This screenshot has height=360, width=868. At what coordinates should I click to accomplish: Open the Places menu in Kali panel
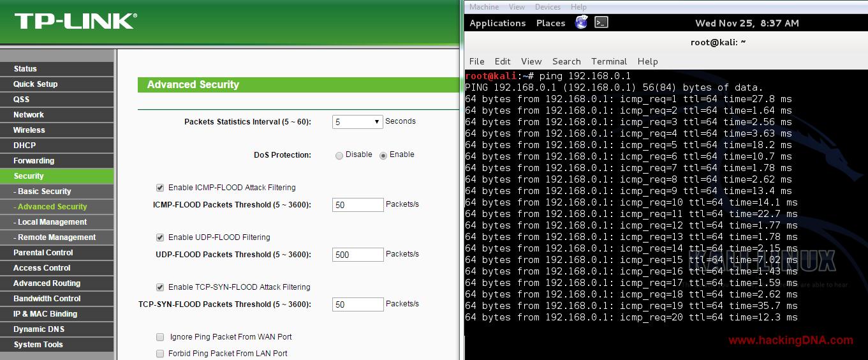[x=550, y=23]
